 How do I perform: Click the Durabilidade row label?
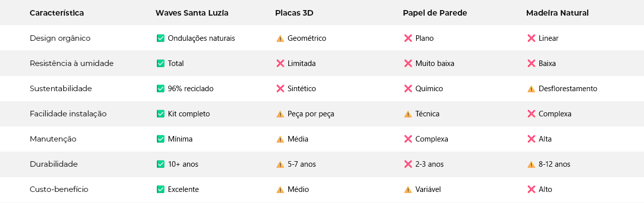click(x=54, y=164)
